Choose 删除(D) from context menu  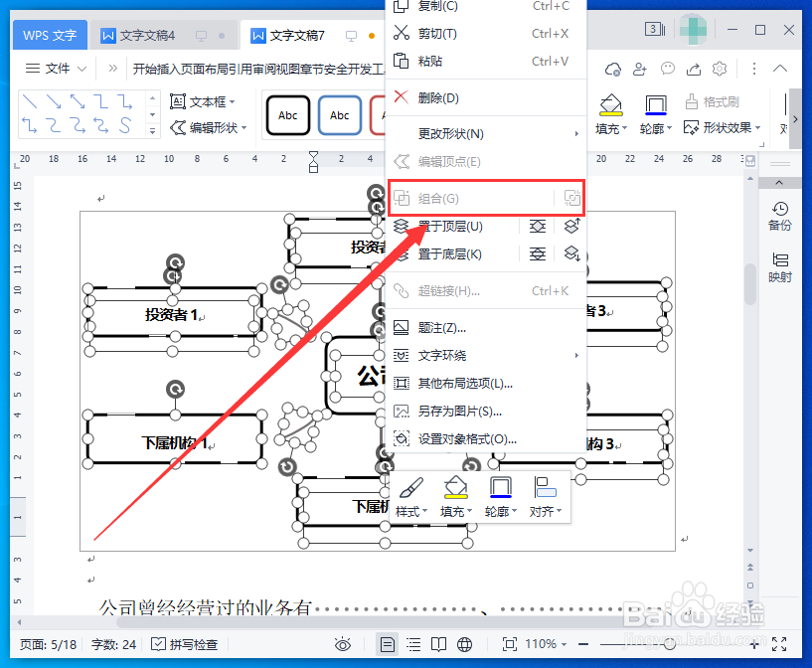(x=486, y=97)
